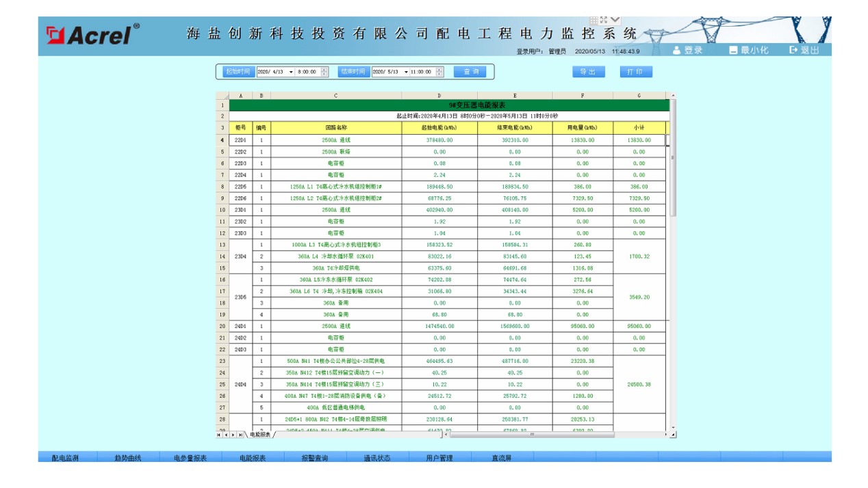Jump to first sheet with navigation arrow
This screenshot has width=868, height=488.
click(x=219, y=435)
